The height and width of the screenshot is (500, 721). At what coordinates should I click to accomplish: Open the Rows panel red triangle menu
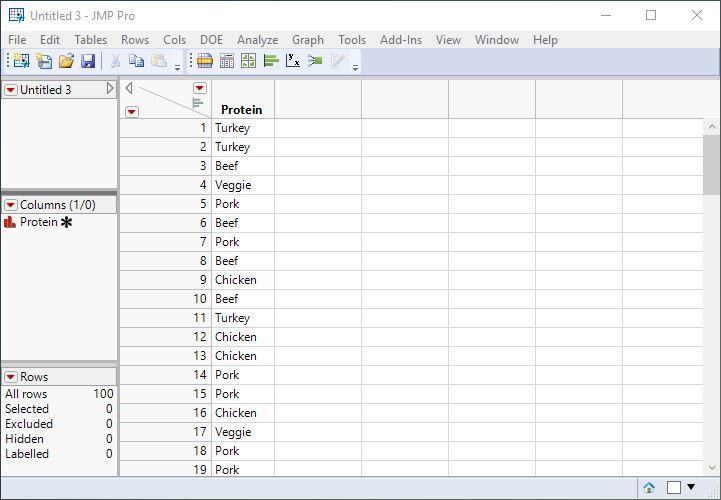click(x=11, y=377)
